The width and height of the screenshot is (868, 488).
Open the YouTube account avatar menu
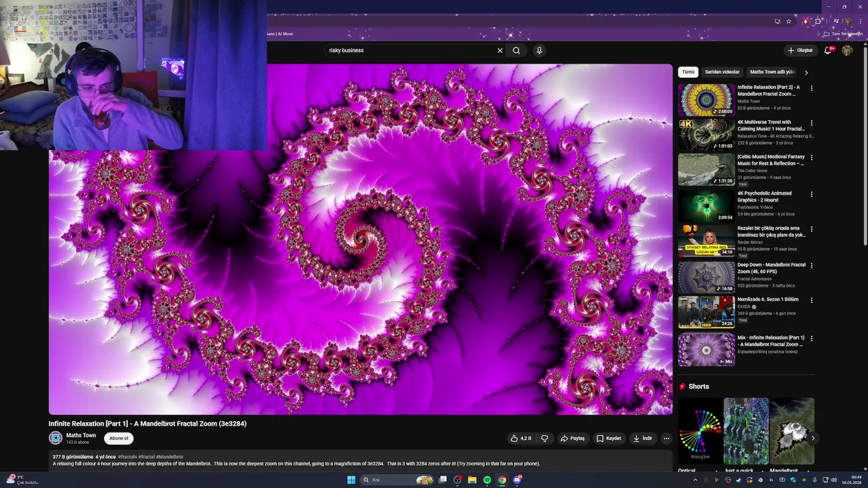pyautogui.click(x=848, y=50)
